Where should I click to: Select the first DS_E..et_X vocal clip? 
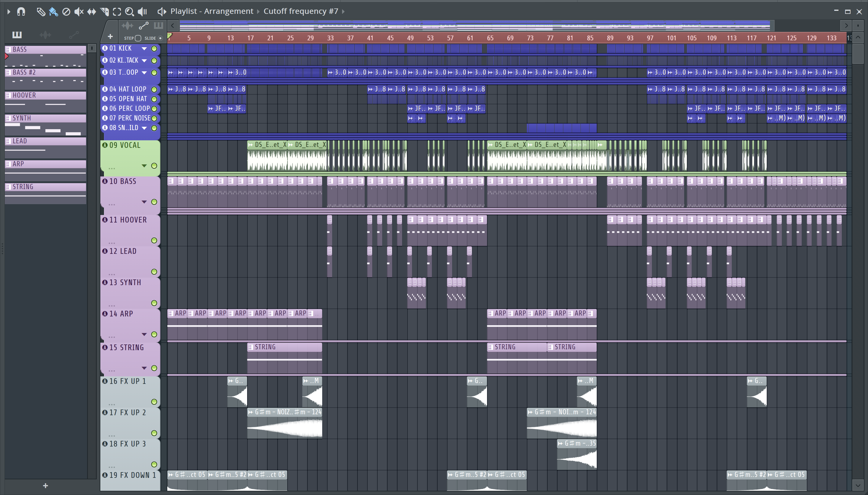coord(267,156)
